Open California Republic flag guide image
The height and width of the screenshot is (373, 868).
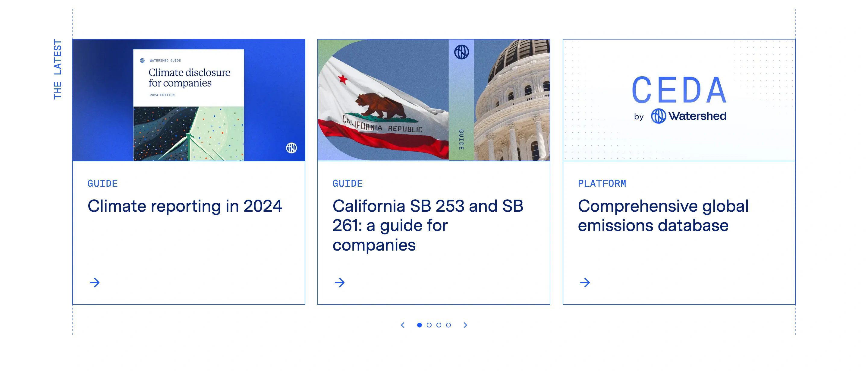434,100
